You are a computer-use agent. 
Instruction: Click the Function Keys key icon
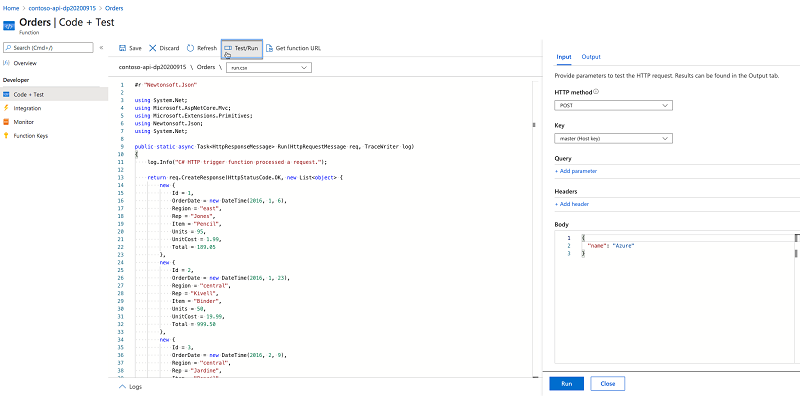tap(7, 136)
